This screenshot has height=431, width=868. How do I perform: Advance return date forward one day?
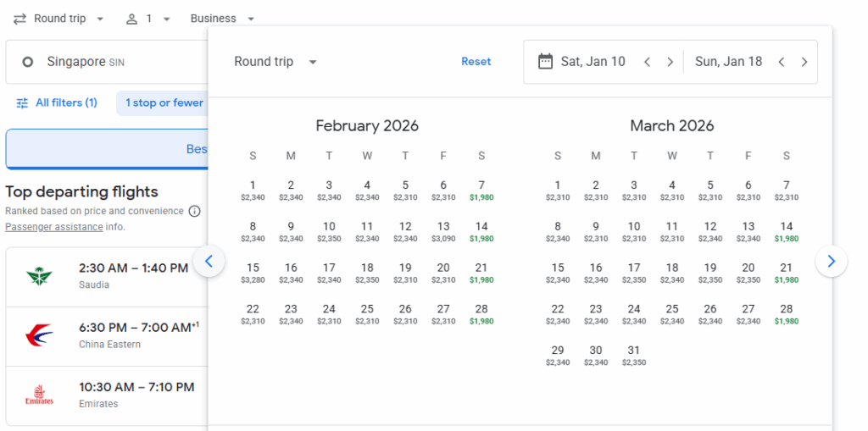point(804,62)
